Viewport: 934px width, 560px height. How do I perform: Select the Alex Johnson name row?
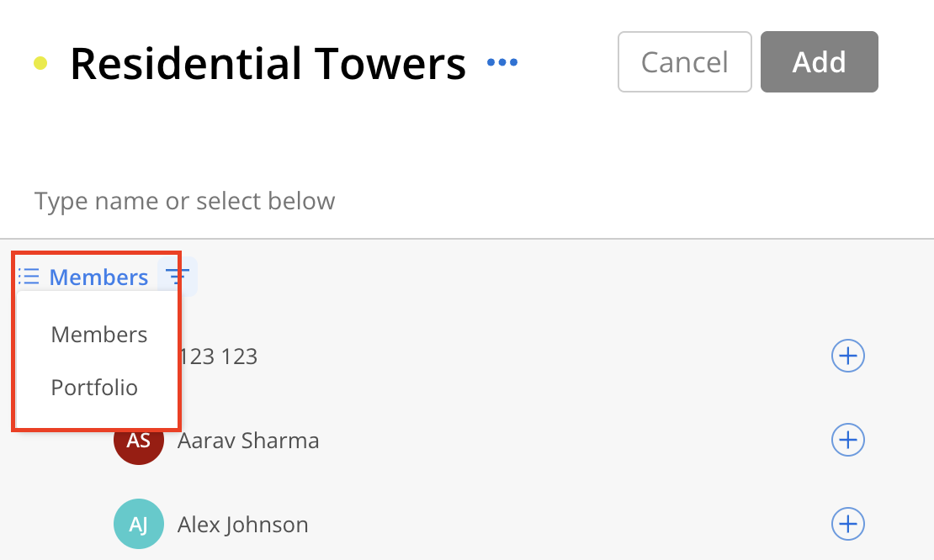click(467, 524)
